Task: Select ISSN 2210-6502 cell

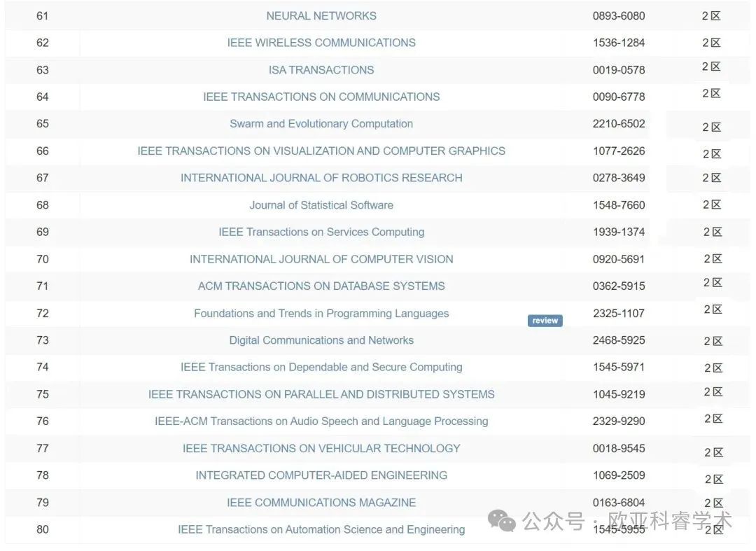Action: tap(619, 124)
